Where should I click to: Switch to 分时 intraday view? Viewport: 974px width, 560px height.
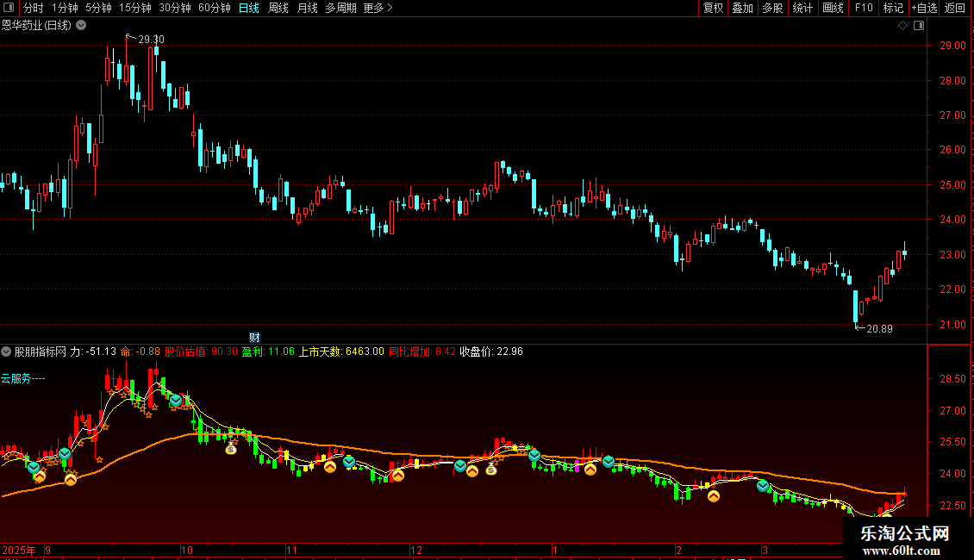(x=34, y=8)
